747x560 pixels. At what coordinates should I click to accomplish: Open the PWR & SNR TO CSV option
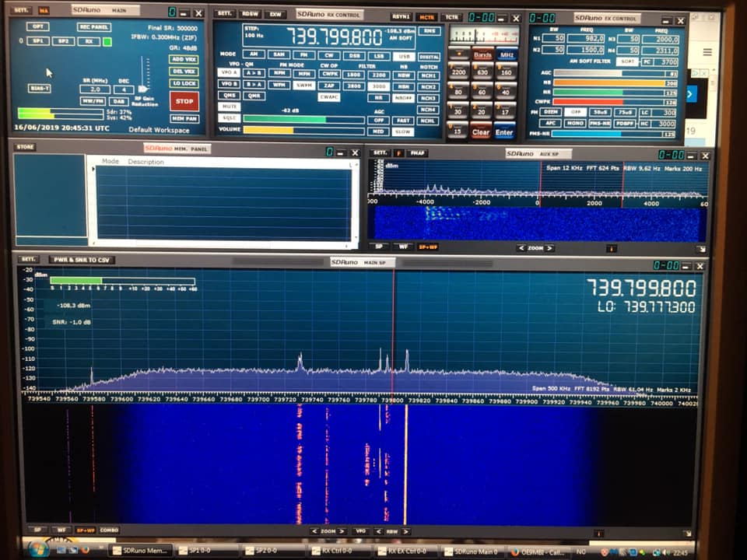[82, 259]
